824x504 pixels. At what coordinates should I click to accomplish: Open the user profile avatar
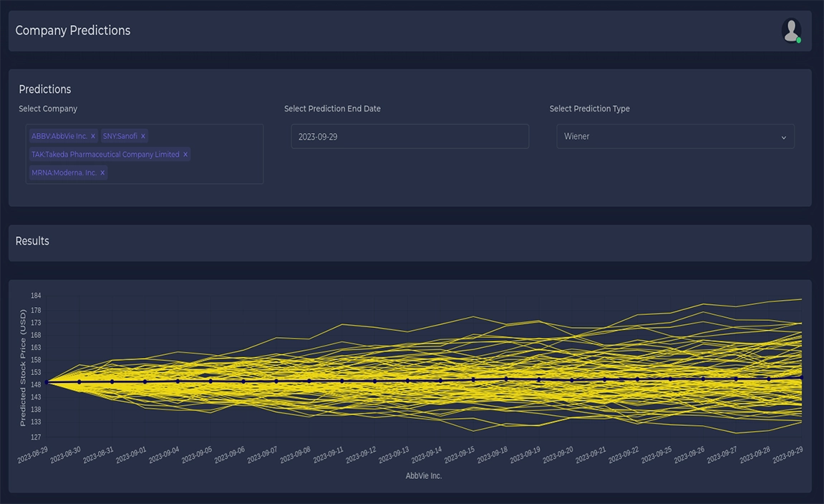point(790,31)
